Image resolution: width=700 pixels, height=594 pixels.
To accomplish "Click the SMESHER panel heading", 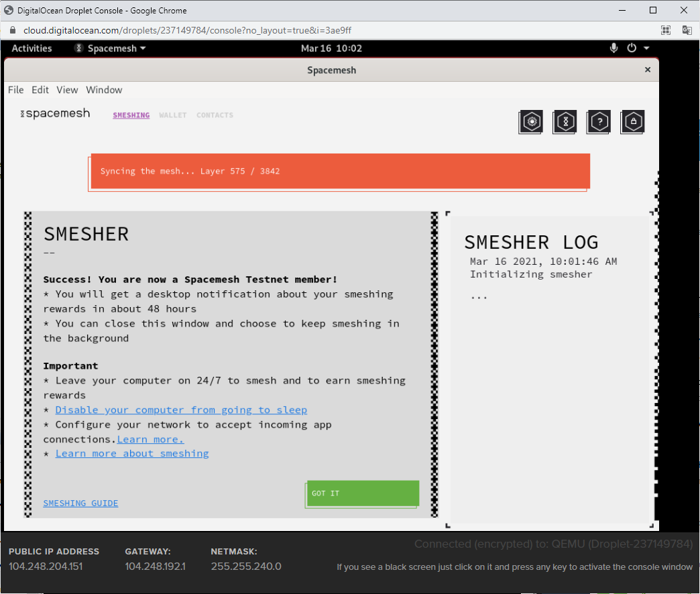I will click(x=86, y=234).
